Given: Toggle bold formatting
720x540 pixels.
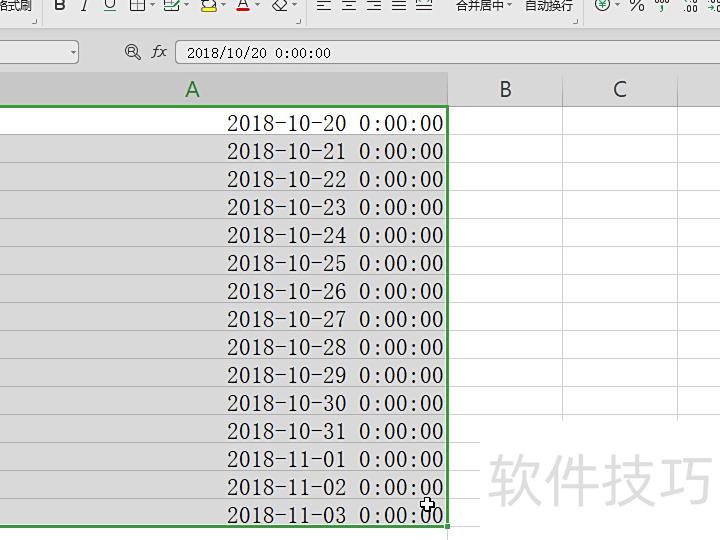Looking at the screenshot, I should [60, 5].
